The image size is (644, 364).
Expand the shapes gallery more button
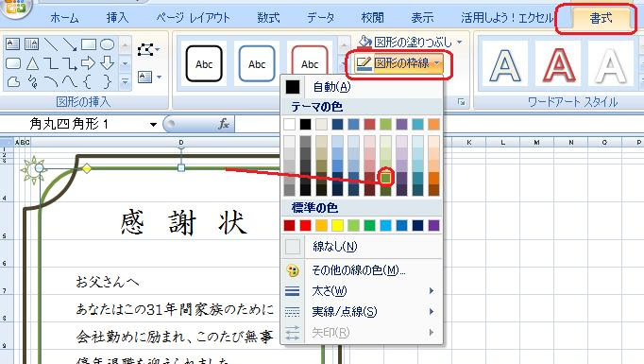[x=126, y=82]
